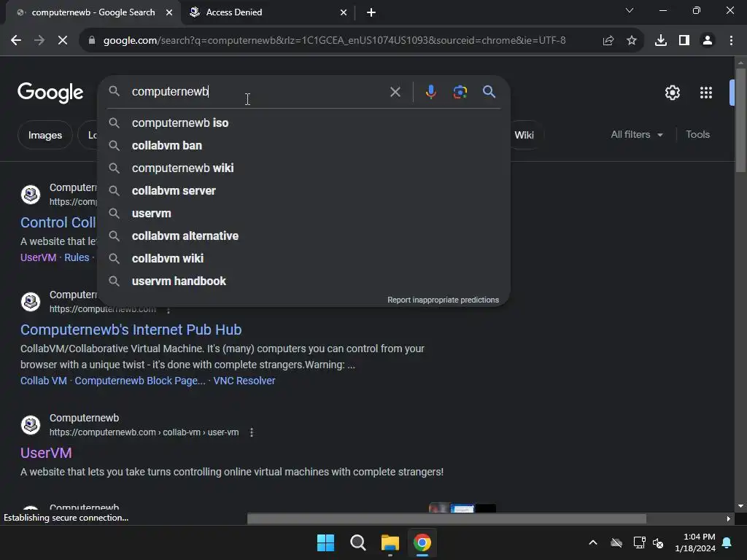Screen dimensions: 747x560
Task: Click scroll-right arrow on horizontal scrollbar
Action: pyautogui.click(x=729, y=518)
